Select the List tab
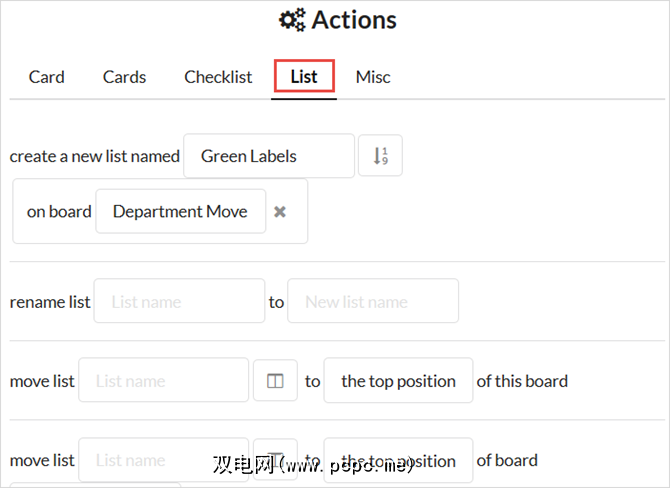The image size is (670, 488). [x=304, y=77]
